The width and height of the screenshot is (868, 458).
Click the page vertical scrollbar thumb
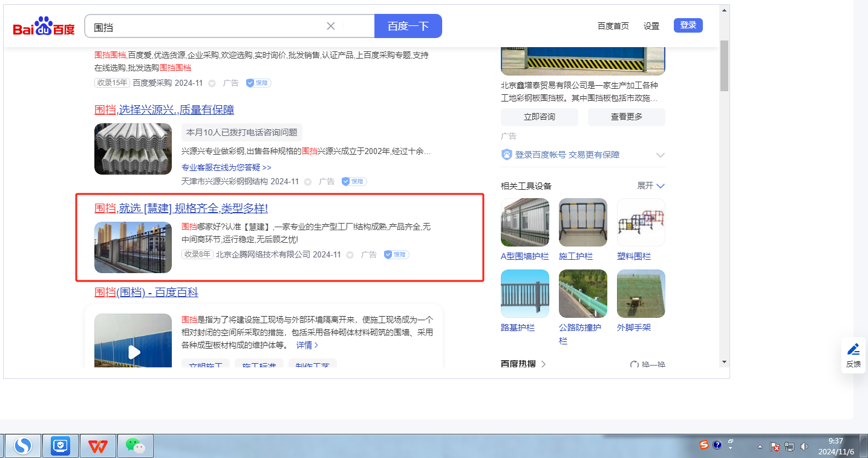(724, 65)
